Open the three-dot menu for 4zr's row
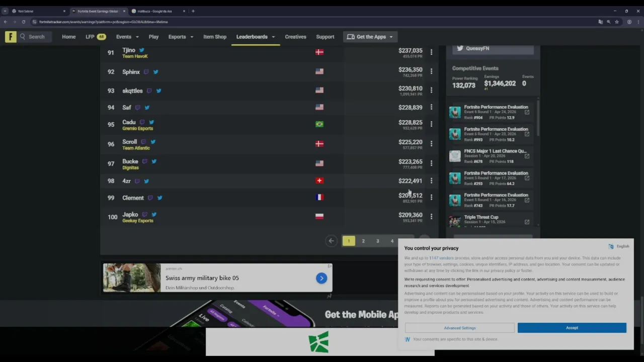 pyautogui.click(x=431, y=180)
